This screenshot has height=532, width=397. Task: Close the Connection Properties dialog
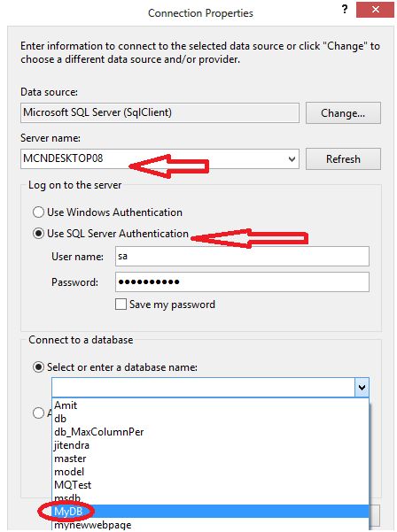(375, 9)
